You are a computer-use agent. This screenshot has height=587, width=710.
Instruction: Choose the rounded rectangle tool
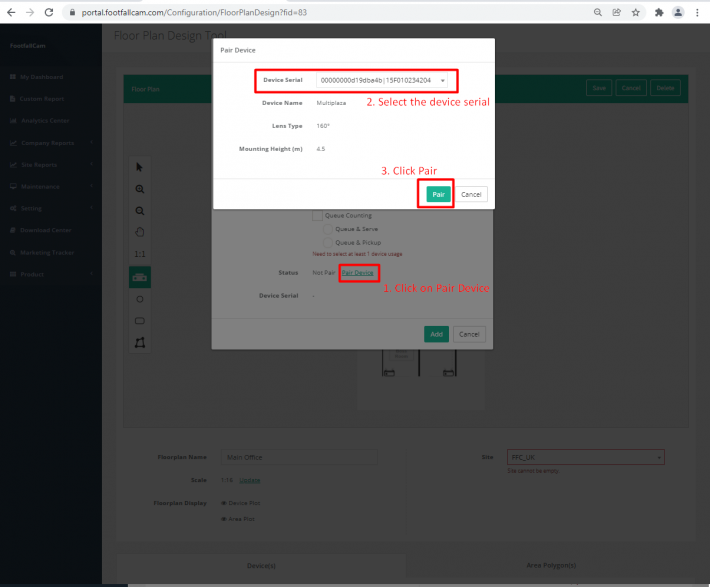coord(140,321)
